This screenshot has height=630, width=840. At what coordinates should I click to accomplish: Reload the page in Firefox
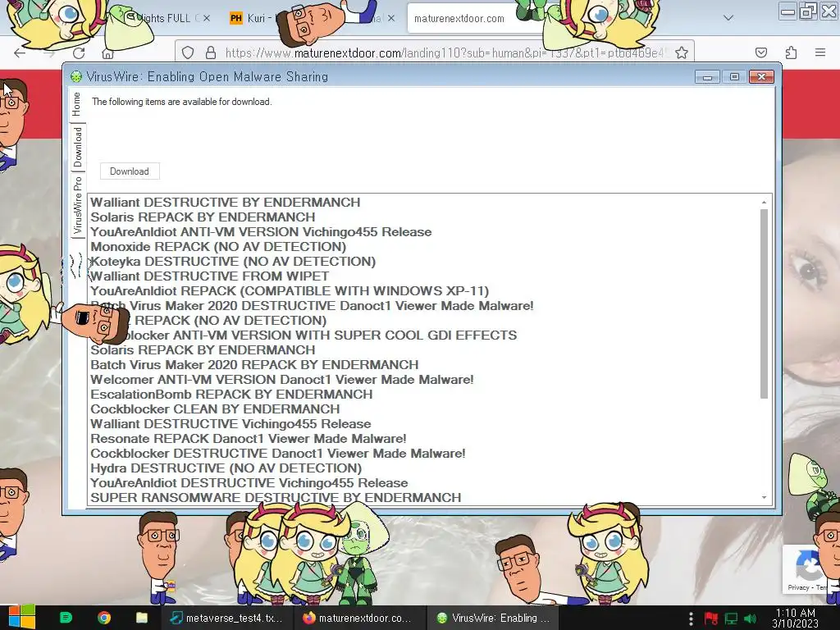pyautogui.click(x=79, y=52)
